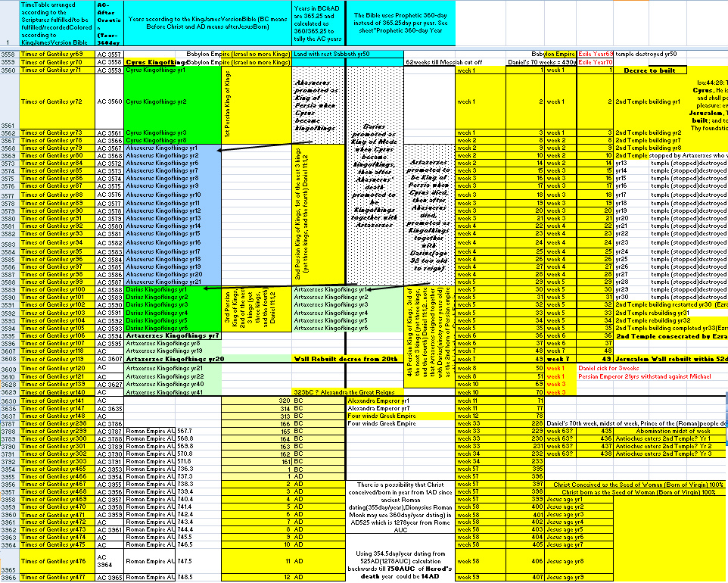Select row header 3558
This screenshot has width=728, height=583.
point(9,55)
